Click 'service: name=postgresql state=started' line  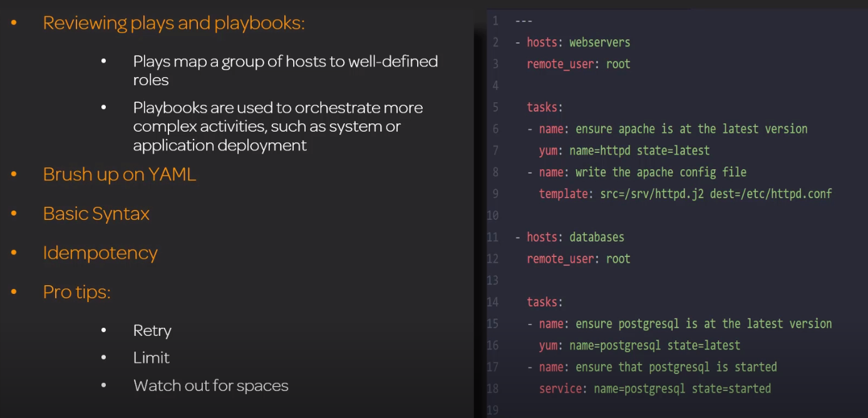coord(654,389)
